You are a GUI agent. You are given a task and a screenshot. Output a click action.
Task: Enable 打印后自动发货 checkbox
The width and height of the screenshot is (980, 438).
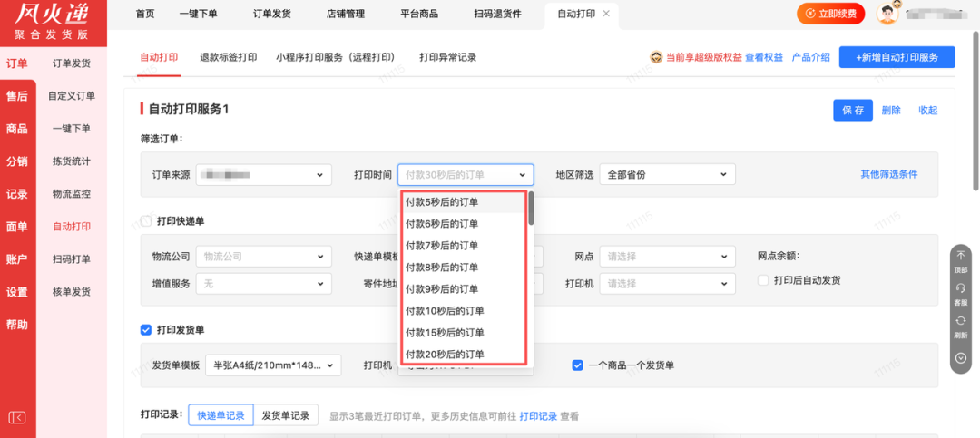762,280
